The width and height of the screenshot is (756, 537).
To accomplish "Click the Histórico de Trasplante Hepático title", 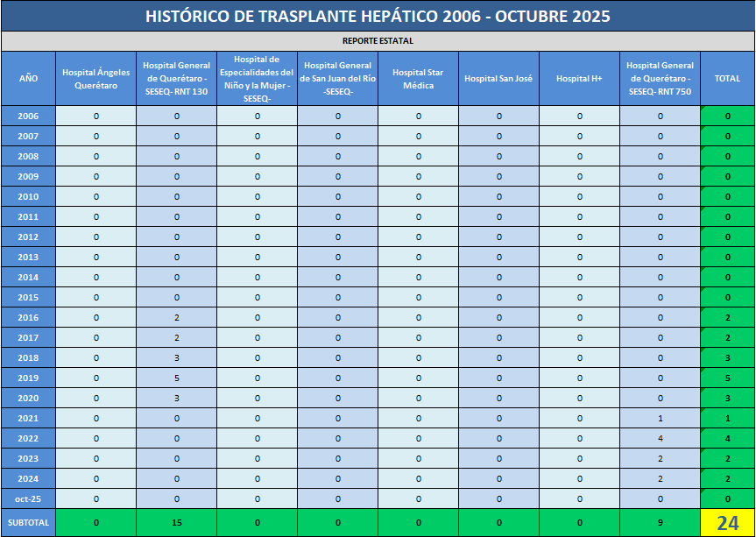I will tap(378, 16).
